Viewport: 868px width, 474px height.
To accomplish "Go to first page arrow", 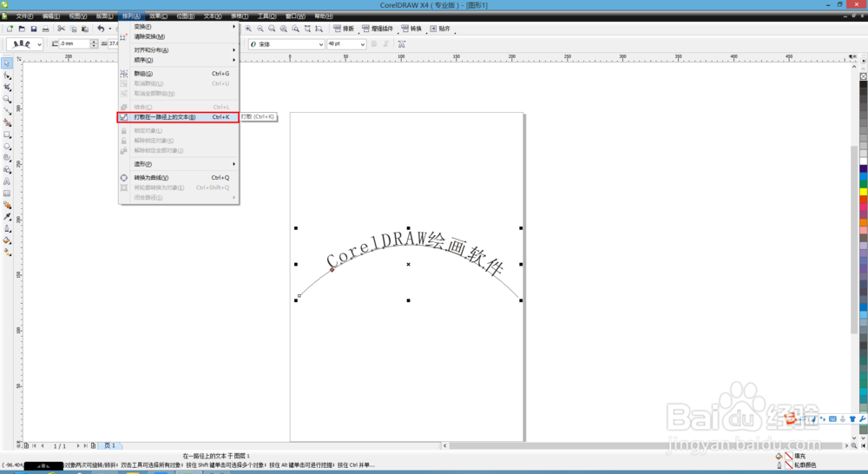I will 35,445.
